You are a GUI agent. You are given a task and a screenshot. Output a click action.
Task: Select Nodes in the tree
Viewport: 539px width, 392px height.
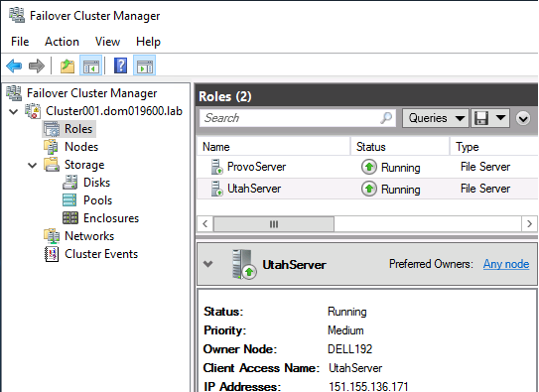point(81,147)
